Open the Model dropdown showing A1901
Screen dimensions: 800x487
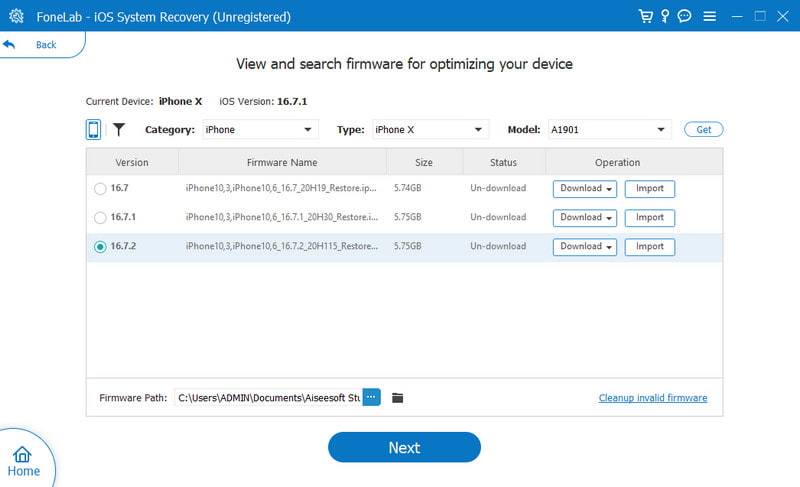[609, 130]
